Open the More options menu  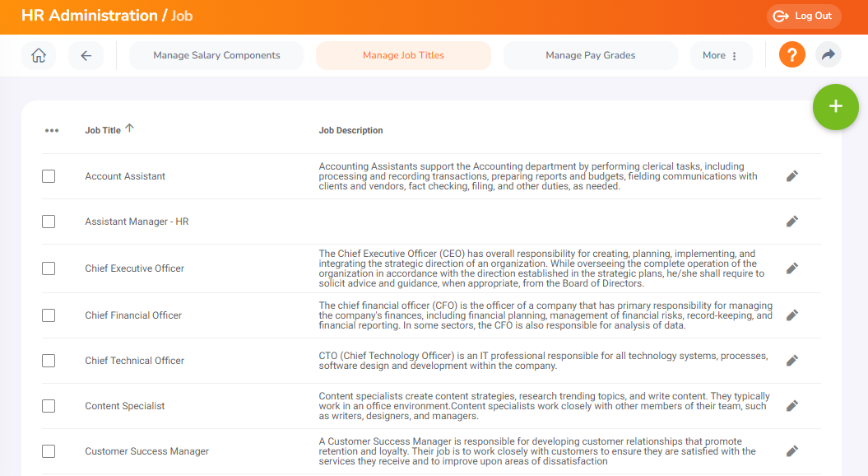[721, 54]
